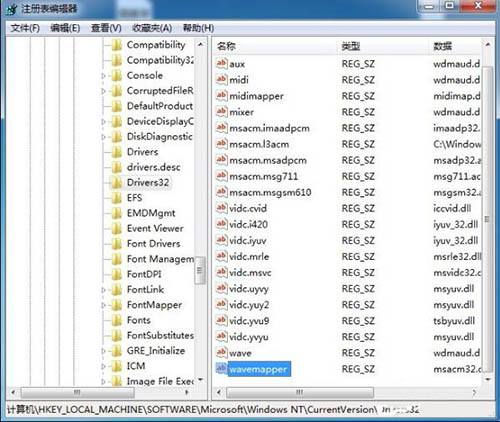Sort by the 名称 column header
The height and width of the screenshot is (422, 500).
(275, 46)
